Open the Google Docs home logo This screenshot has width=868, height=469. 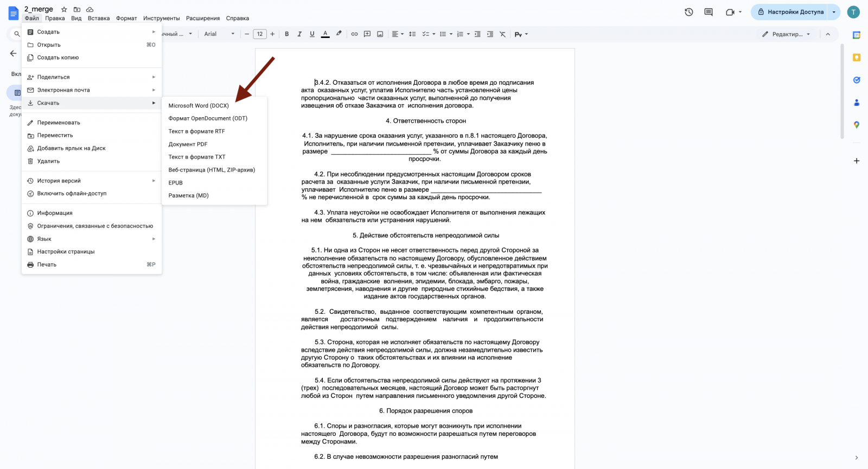point(13,13)
